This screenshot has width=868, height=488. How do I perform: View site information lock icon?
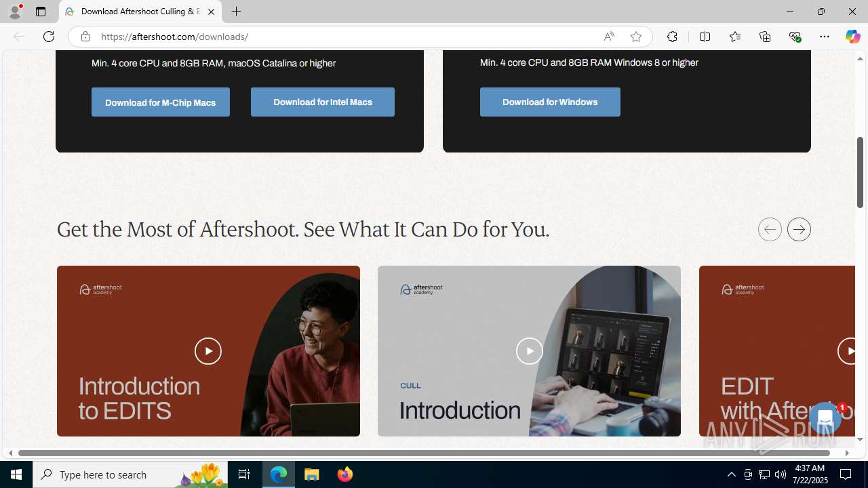[x=85, y=37]
